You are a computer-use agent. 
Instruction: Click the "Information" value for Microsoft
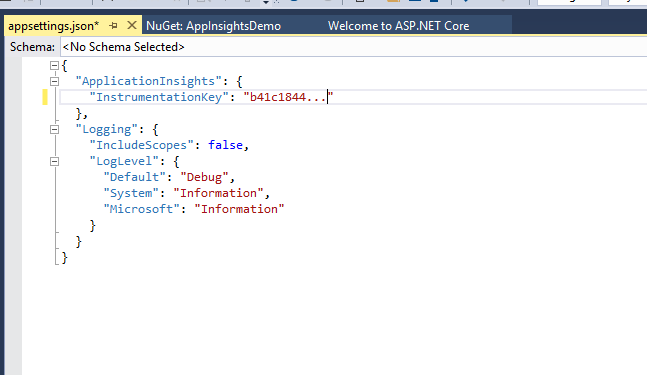pos(239,209)
